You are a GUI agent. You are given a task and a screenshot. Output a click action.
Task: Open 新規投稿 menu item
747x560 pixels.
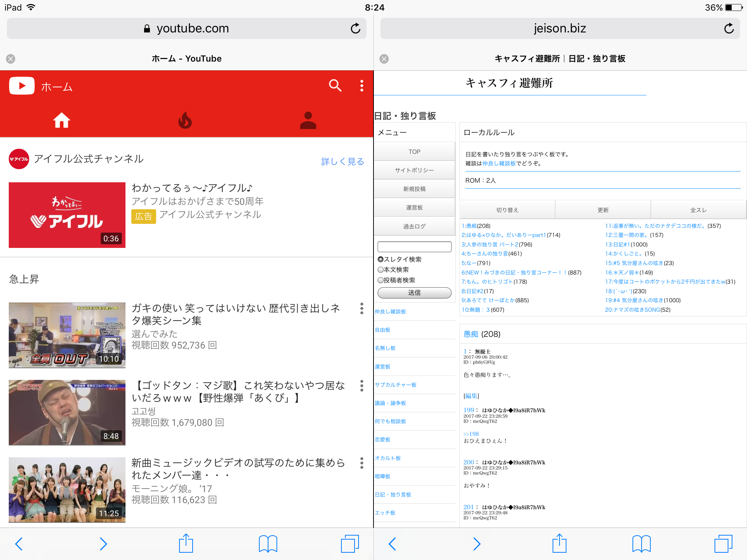[414, 189]
